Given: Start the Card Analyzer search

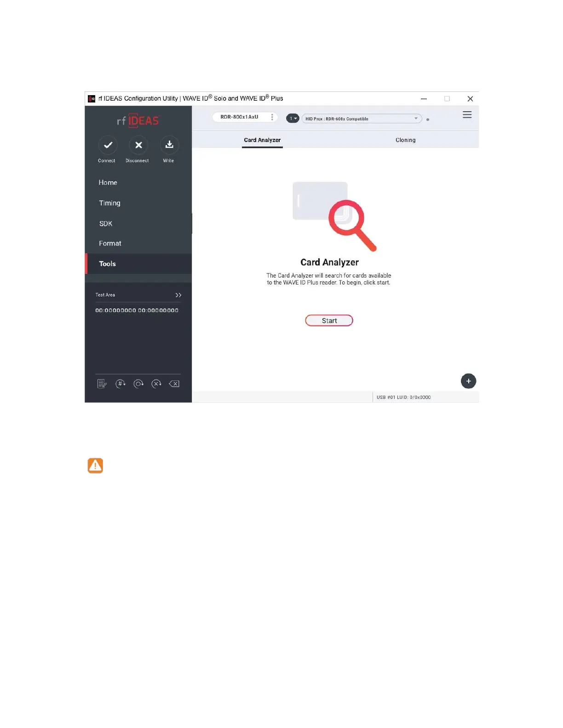Looking at the screenshot, I should pos(329,320).
